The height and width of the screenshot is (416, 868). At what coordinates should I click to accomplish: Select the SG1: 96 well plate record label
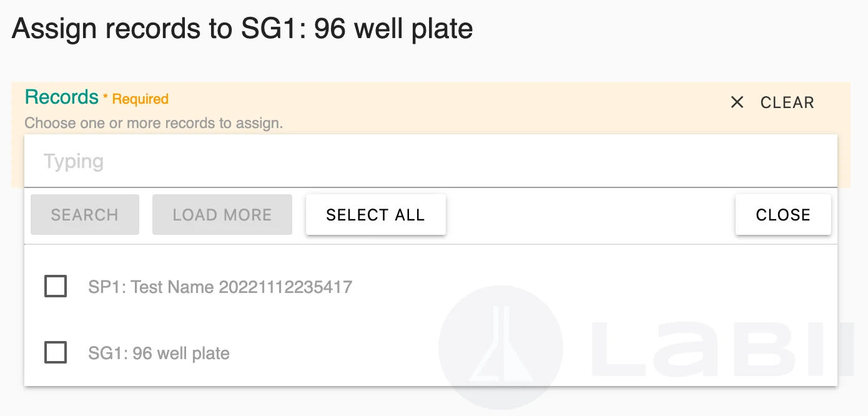click(159, 353)
